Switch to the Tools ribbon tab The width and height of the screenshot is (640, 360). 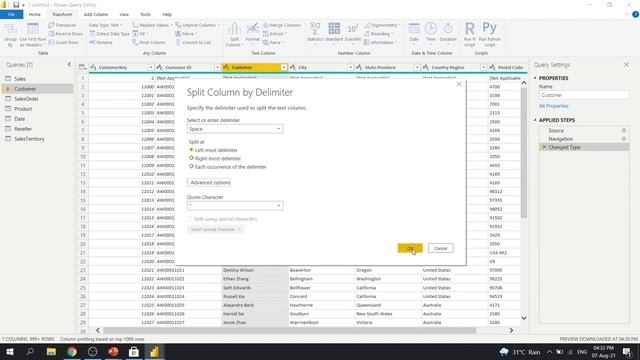click(145, 14)
